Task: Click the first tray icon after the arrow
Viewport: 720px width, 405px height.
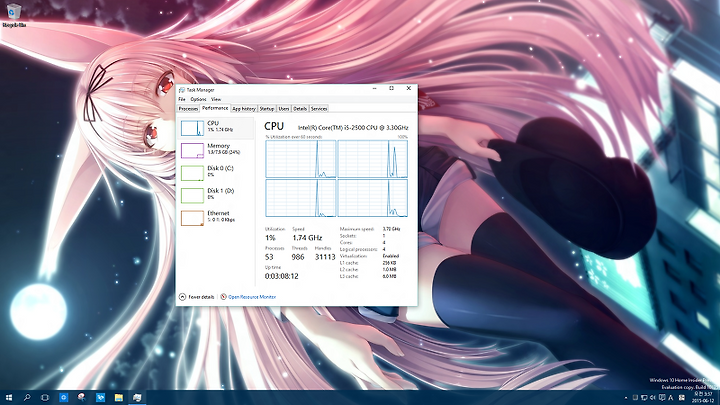Action: 635,398
